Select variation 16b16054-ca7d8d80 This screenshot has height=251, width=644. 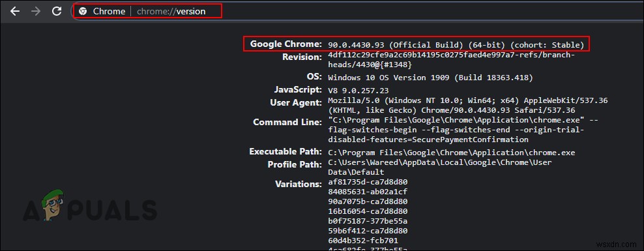(368, 212)
